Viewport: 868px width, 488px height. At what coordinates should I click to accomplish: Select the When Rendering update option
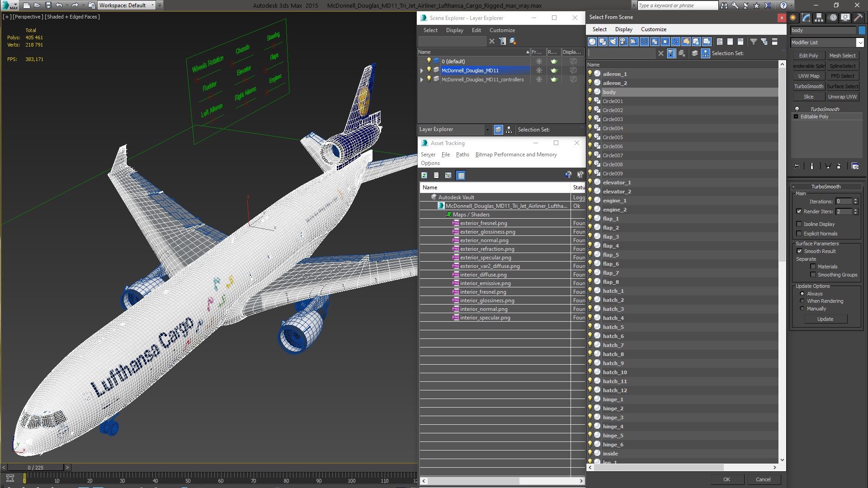click(x=802, y=301)
